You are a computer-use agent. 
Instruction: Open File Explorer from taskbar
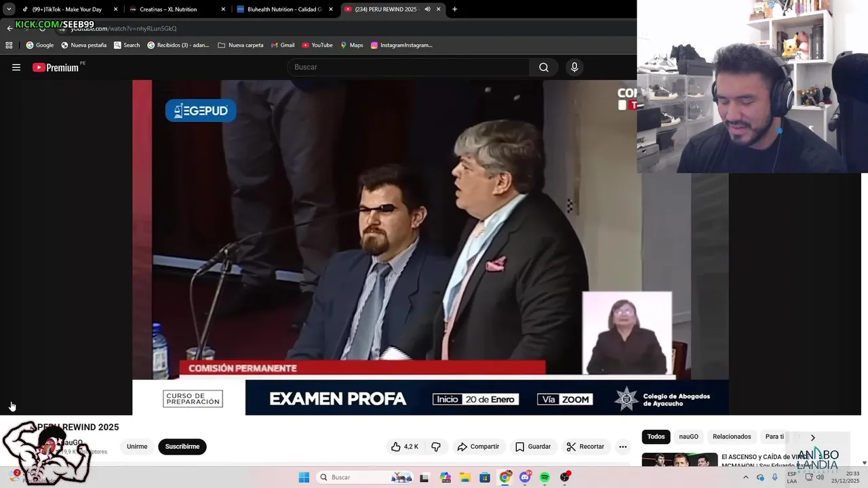click(465, 477)
